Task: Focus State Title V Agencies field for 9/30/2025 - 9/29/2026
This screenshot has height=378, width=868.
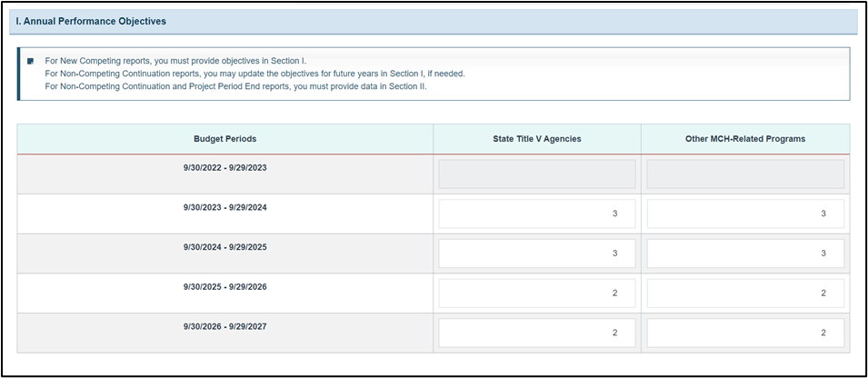Action: (537, 293)
